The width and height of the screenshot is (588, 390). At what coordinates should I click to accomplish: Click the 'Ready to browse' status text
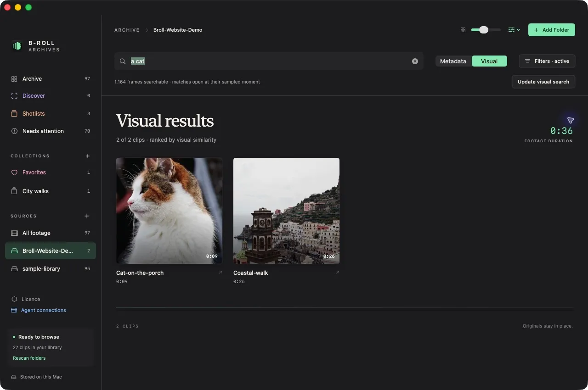pos(39,337)
